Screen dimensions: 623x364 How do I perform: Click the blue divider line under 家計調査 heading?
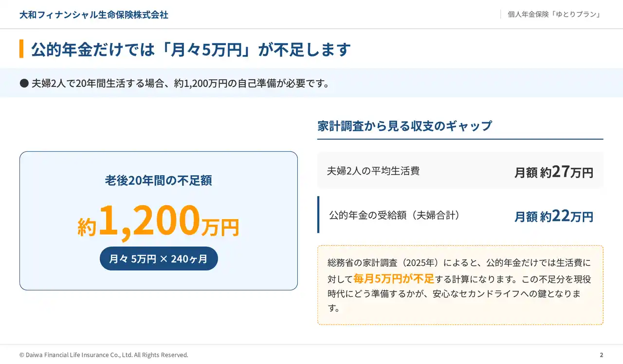tap(460, 139)
